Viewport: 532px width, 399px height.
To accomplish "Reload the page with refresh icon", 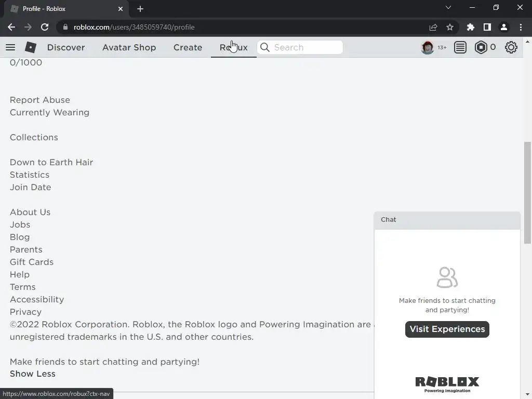I will 45,27.
